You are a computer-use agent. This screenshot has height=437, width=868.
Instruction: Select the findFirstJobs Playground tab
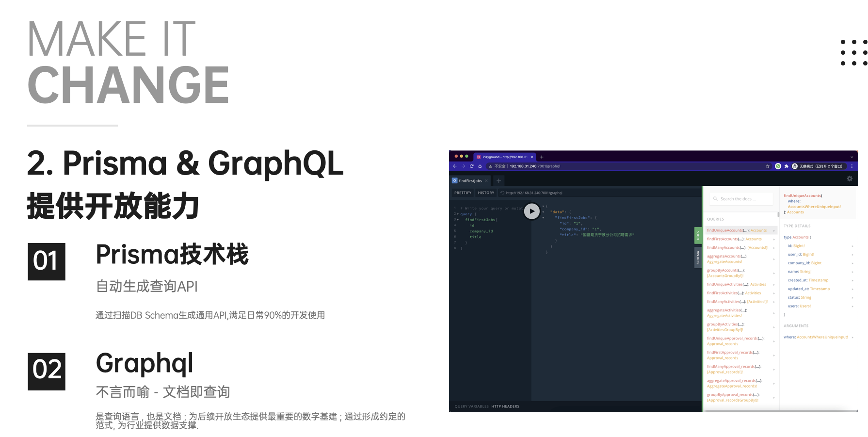[x=470, y=181]
